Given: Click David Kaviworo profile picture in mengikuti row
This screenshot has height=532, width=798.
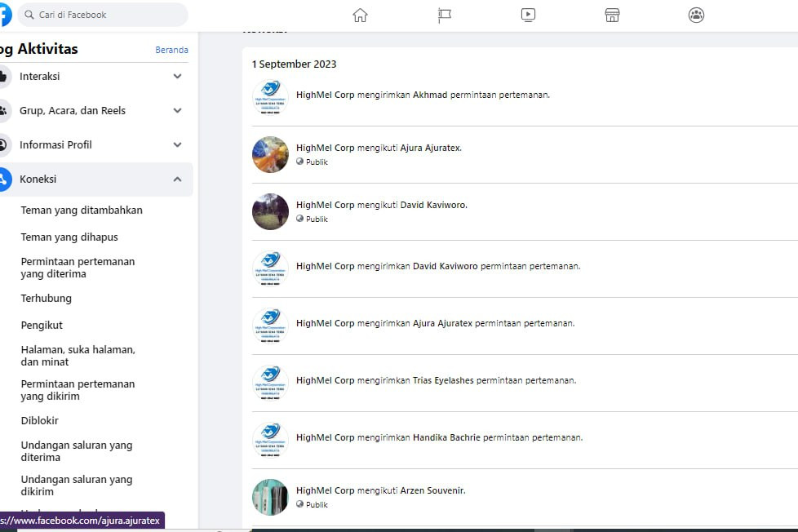Looking at the screenshot, I should pos(270,211).
